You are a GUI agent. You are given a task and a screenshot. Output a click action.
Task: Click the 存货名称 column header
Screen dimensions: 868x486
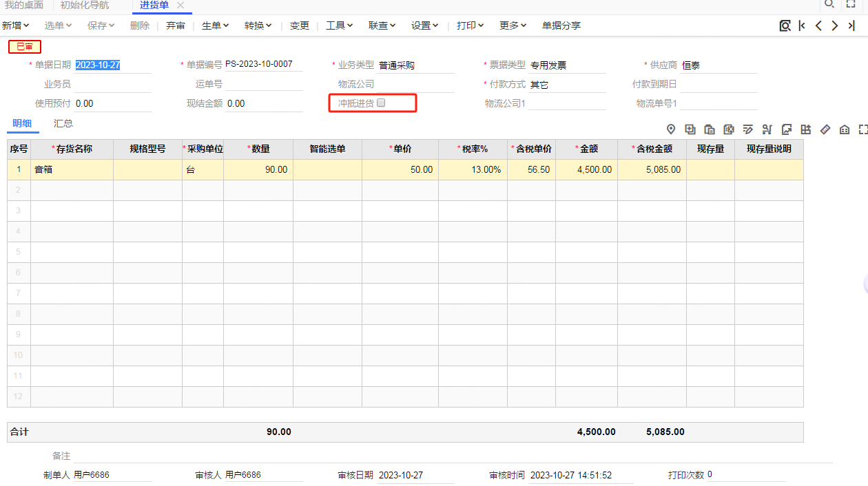click(72, 149)
